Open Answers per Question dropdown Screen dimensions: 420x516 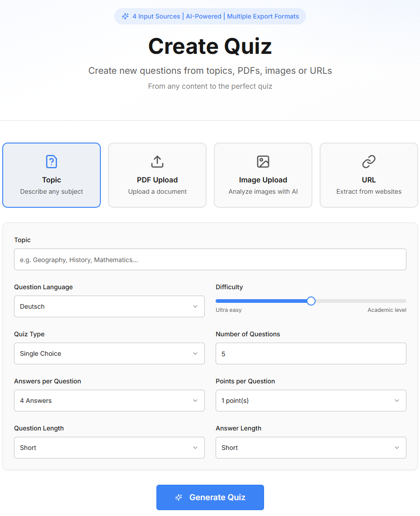[x=109, y=401]
